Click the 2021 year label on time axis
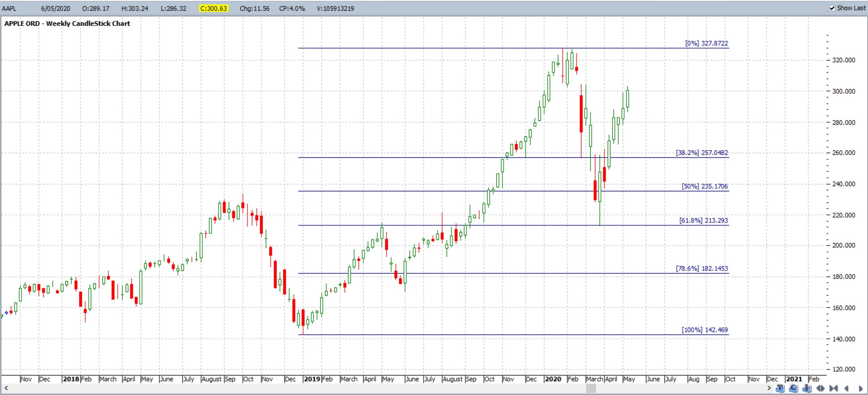This screenshot has width=868, height=395. pyautogui.click(x=794, y=379)
